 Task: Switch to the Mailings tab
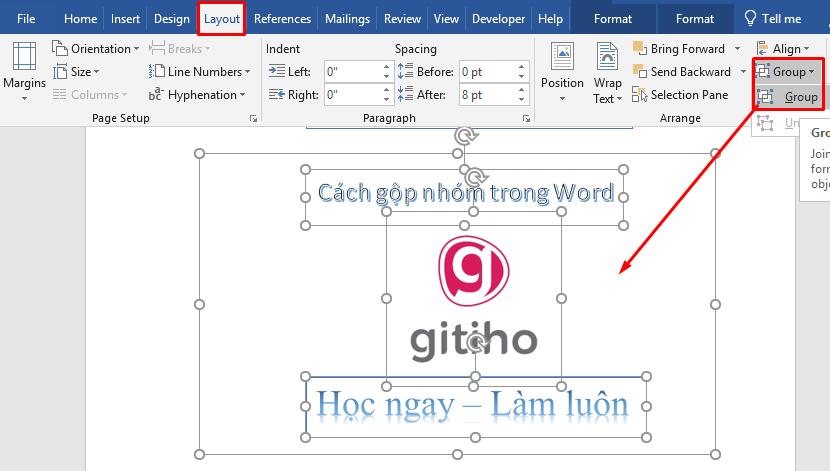(x=347, y=19)
